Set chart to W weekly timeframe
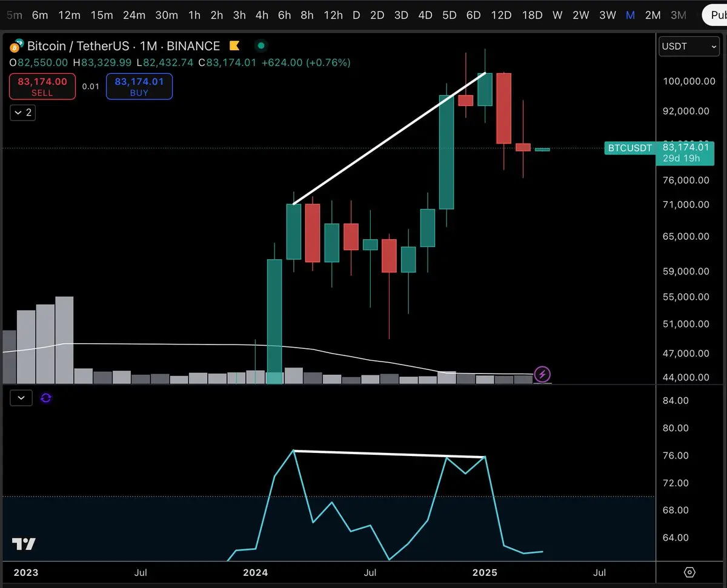The image size is (727, 588). (557, 15)
